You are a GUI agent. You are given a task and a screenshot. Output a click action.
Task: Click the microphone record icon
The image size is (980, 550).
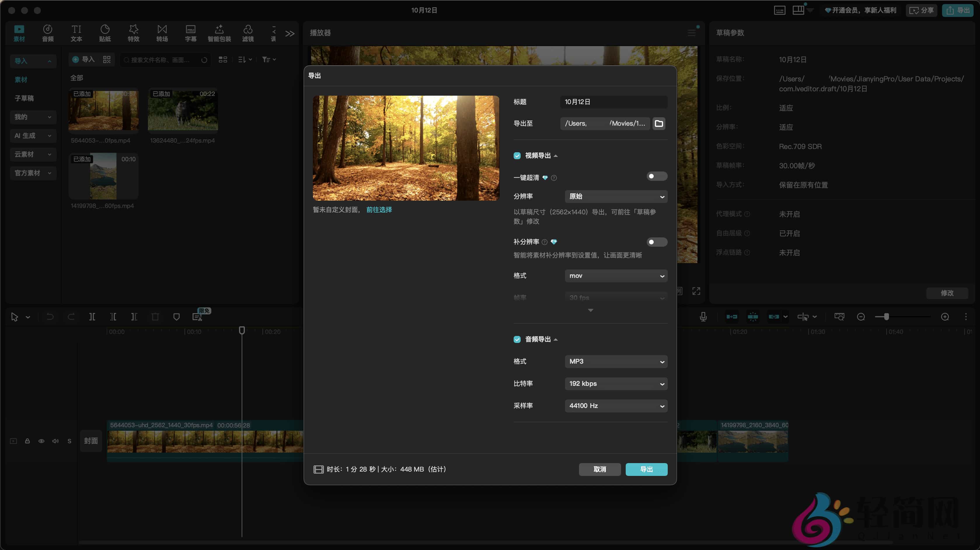(703, 317)
